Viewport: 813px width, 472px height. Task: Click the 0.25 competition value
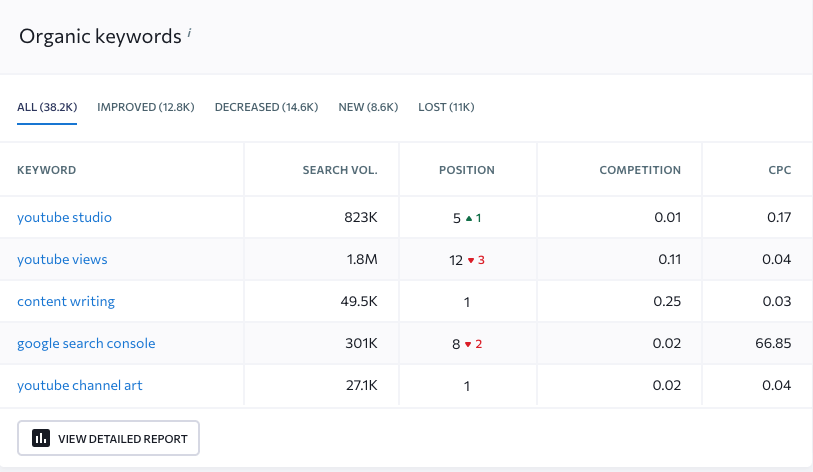coord(667,301)
